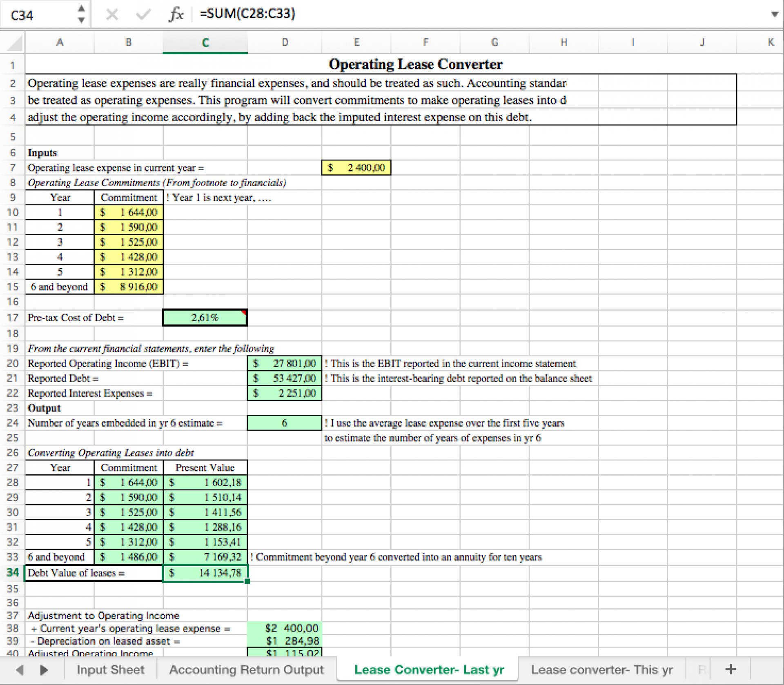Open the insert function fx button
The height and width of the screenshot is (685, 784).
point(176,15)
